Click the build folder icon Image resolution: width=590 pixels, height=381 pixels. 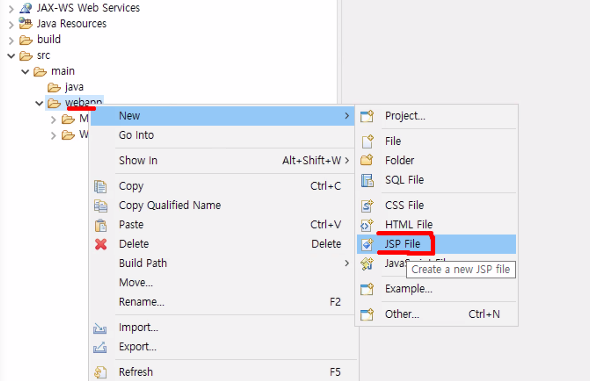coord(26,39)
